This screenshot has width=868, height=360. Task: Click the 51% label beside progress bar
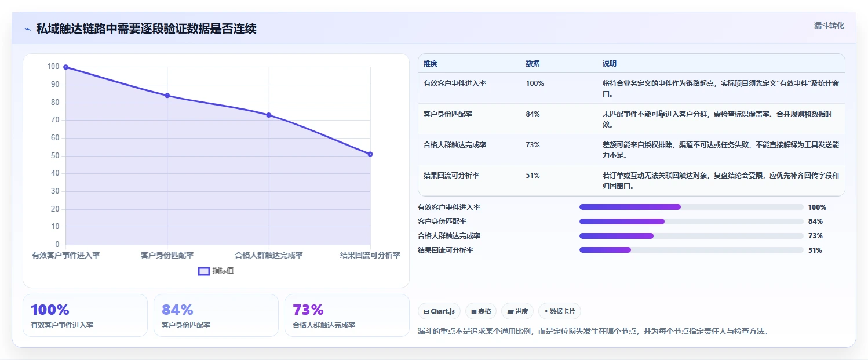click(815, 250)
